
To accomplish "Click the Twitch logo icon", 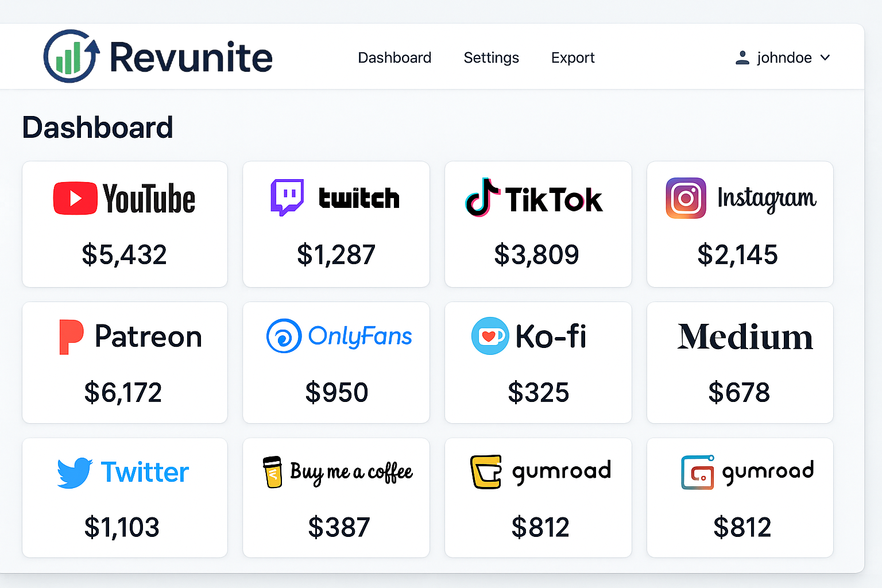I will [287, 198].
